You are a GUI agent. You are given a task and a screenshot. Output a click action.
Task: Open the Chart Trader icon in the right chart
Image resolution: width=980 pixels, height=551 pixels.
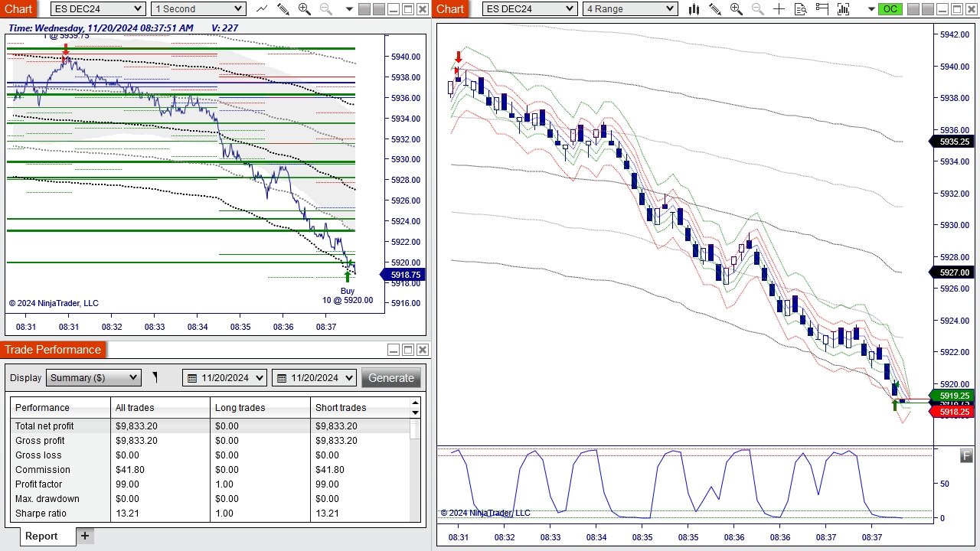pos(822,9)
